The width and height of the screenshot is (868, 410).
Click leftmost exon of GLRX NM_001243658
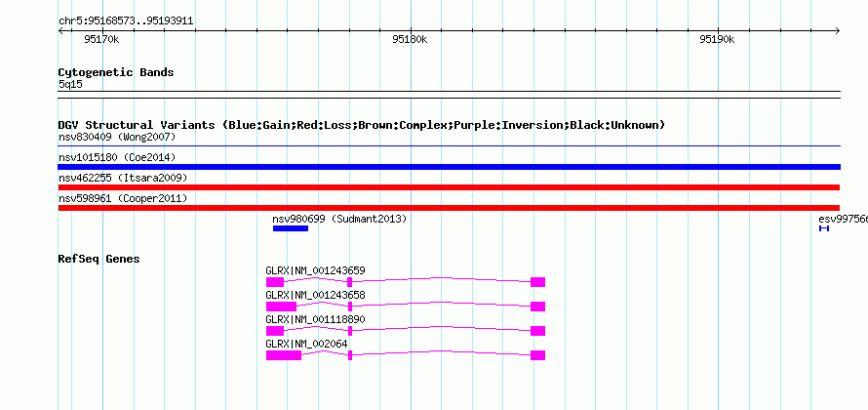(x=281, y=307)
